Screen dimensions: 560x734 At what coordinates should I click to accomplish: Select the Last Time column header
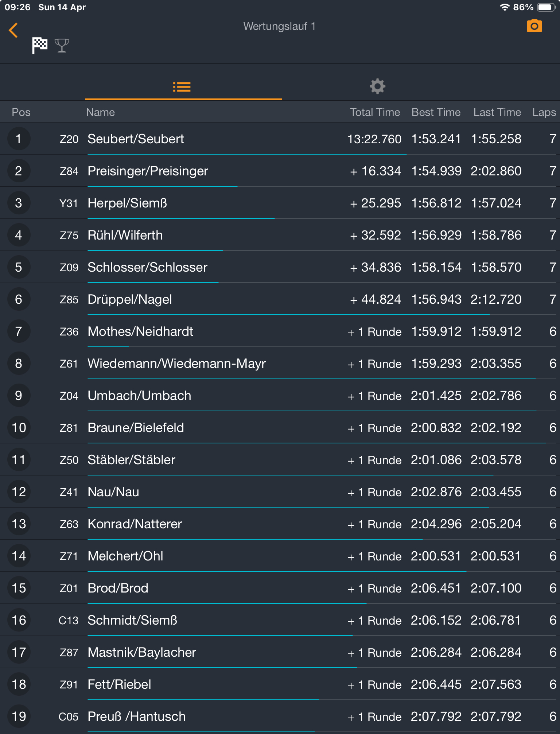(497, 112)
